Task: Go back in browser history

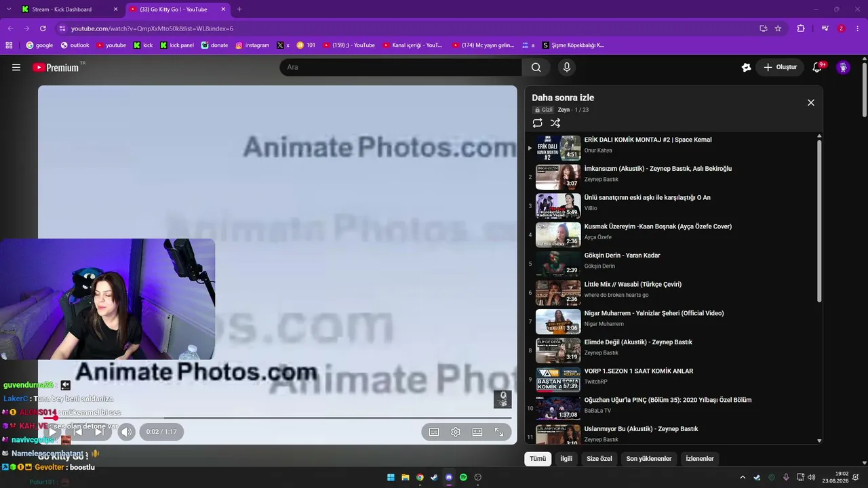Action: [10, 28]
